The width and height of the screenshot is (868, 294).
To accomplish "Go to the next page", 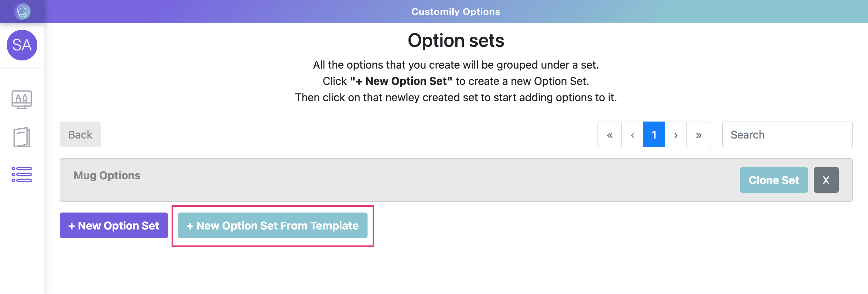I will pos(676,135).
